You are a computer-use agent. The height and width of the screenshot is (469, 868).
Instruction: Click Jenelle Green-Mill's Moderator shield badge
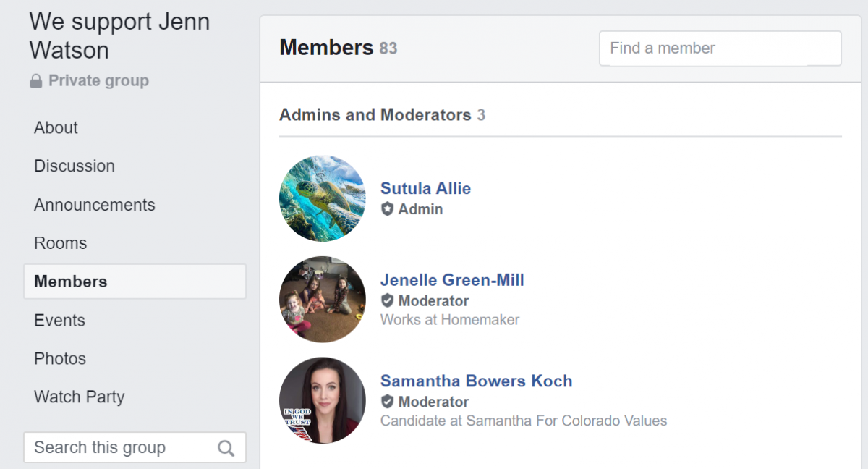pos(388,300)
